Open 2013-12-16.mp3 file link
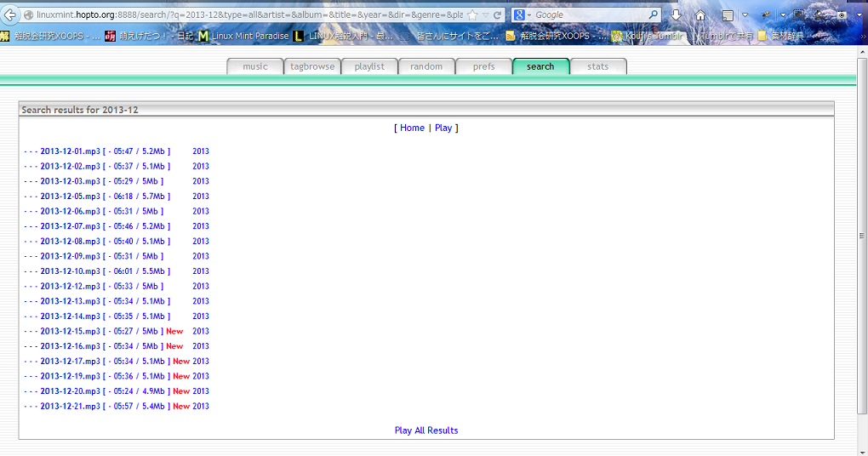This screenshot has height=456, width=868. (x=71, y=346)
